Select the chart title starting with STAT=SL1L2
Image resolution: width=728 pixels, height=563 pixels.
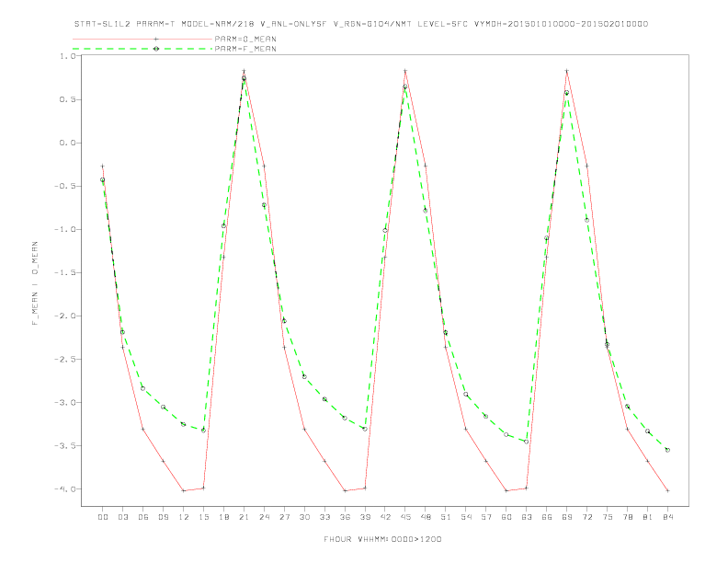point(361,24)
